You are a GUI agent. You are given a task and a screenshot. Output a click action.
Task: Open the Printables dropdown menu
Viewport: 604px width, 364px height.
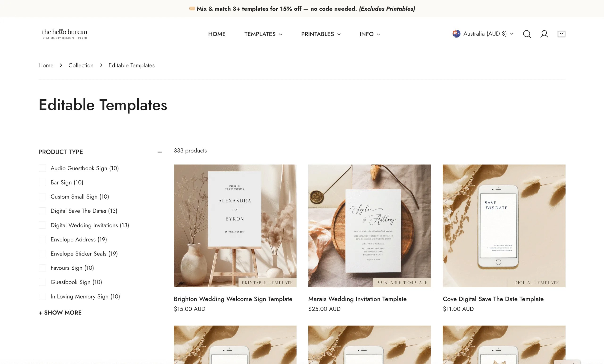tap(321, 34)
